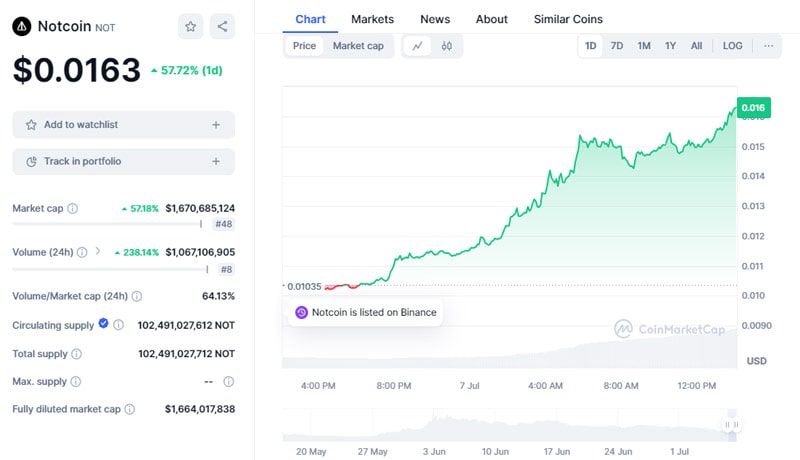Click plus icon on Track in portfolio
Image resolution: width=800 pixels, height=460 pixels.
[x=216, y=162]
